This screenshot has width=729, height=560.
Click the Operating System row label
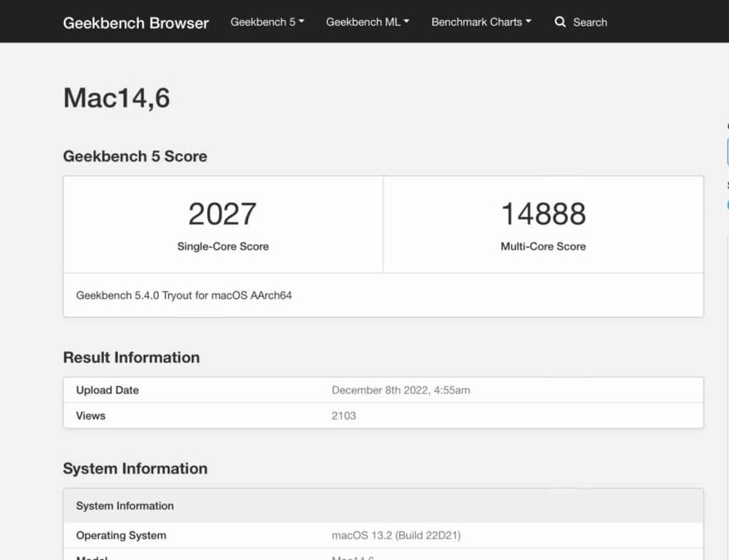(121, 535)
